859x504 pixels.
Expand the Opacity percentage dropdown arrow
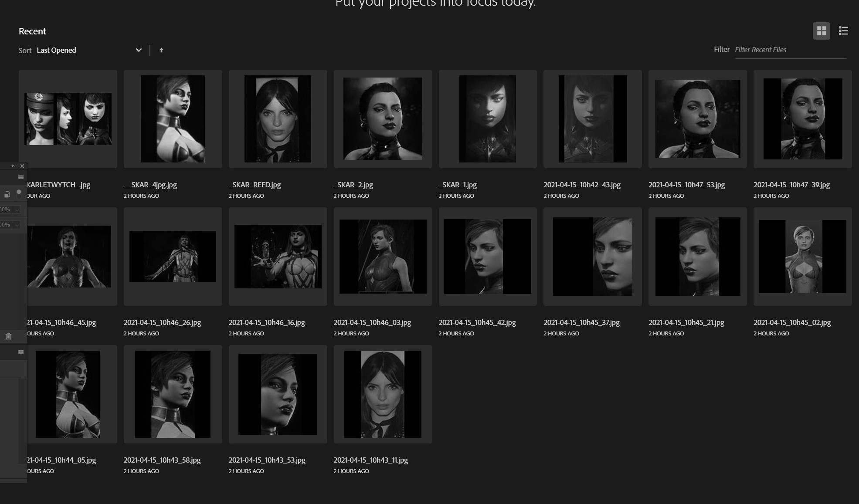(x=17, y=210)
